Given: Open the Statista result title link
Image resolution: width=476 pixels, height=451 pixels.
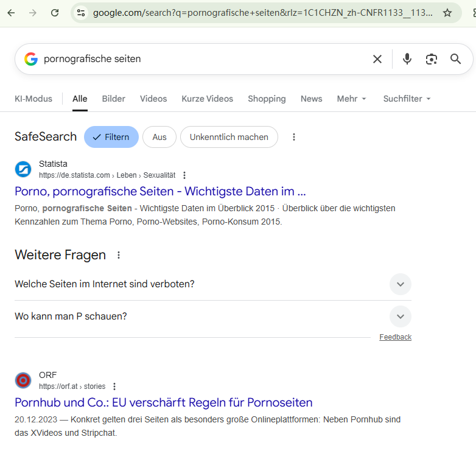Looking at the screenshot, I should [160, 191].
